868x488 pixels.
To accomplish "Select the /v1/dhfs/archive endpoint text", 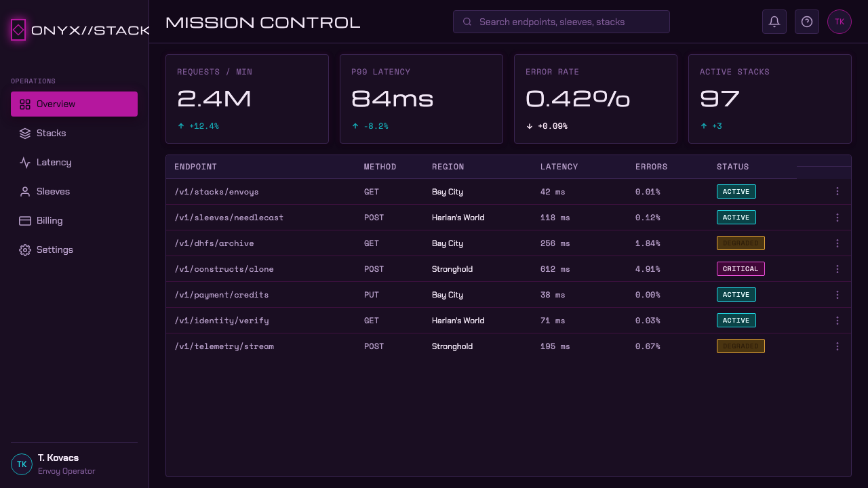I will tap(214, 243).
